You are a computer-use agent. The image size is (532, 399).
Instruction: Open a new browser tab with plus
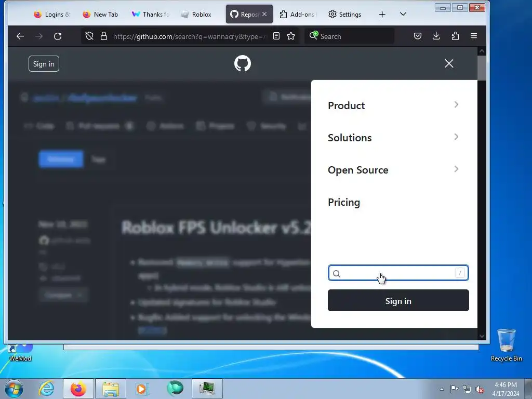tap(382, 14)
